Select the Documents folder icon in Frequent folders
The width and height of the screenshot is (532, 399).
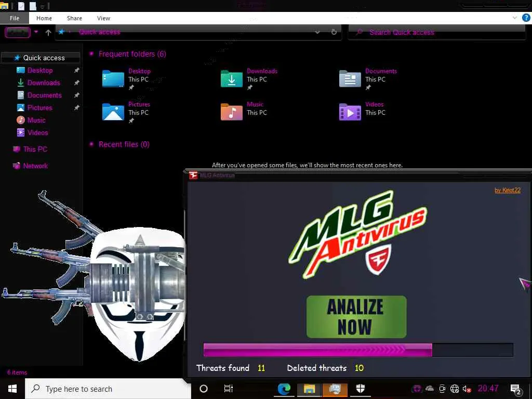click(x=350, y=79)
